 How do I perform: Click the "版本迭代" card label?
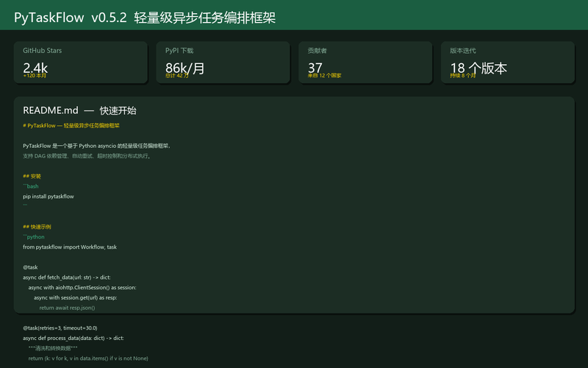463,50
